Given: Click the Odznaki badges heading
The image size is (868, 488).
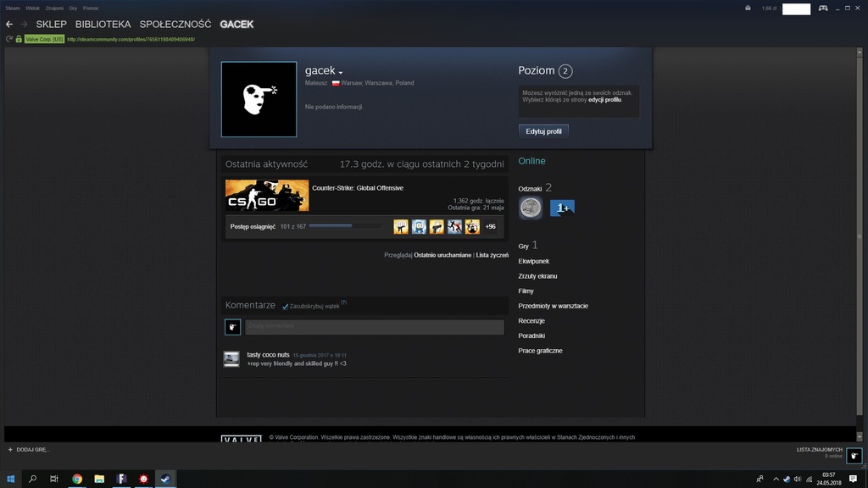Looking at the screenshot, I should 530,189.
